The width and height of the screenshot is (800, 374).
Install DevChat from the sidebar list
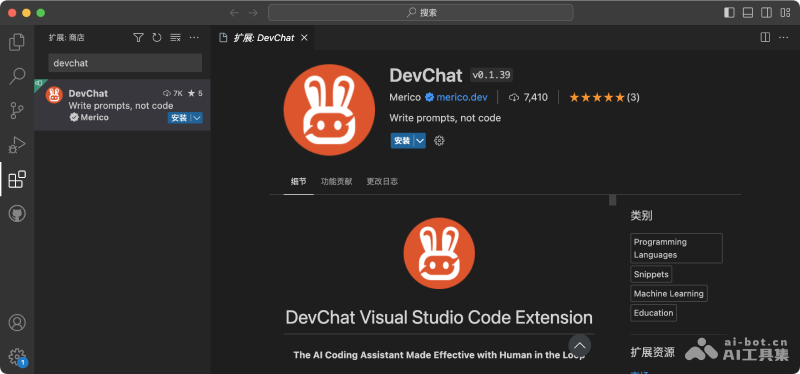[179, 118]
